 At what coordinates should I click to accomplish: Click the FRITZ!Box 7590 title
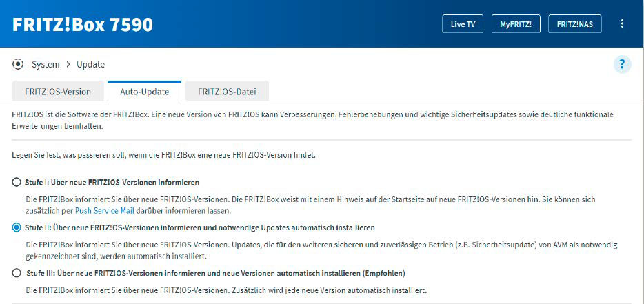click(83, 25)
